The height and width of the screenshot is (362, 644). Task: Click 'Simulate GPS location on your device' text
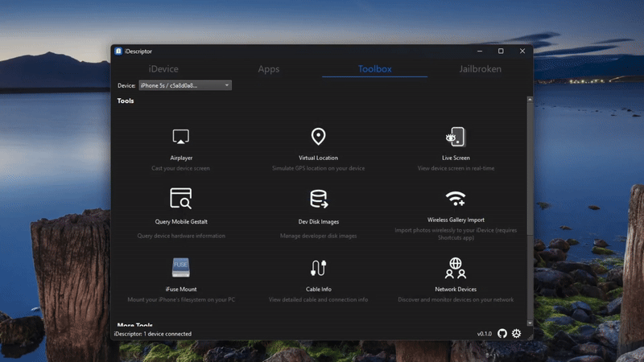click(318, 168)
